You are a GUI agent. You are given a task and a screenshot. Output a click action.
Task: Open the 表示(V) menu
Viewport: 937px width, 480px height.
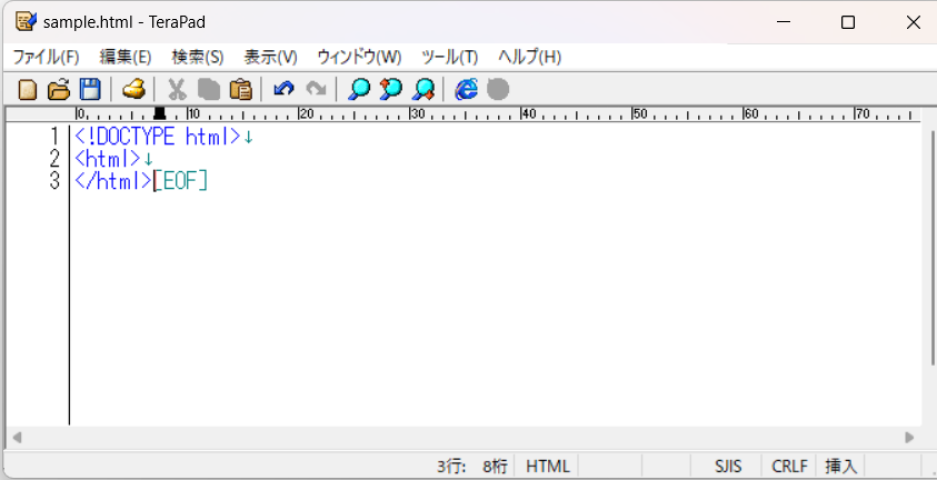[270, 57]
